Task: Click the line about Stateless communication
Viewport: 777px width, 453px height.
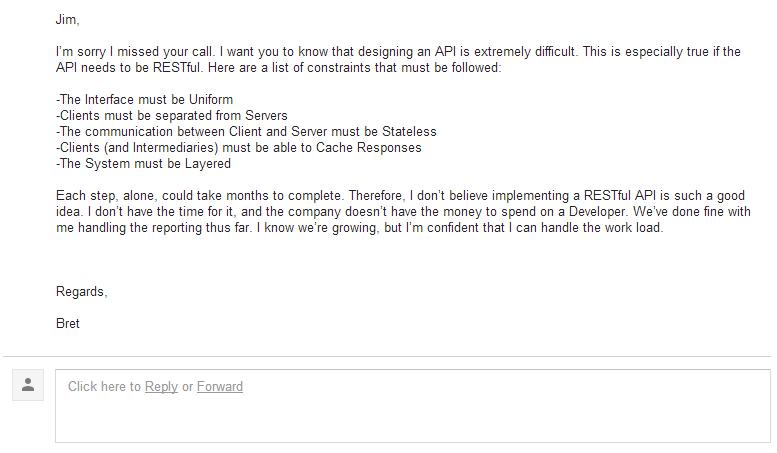Action: coord(246,131)
